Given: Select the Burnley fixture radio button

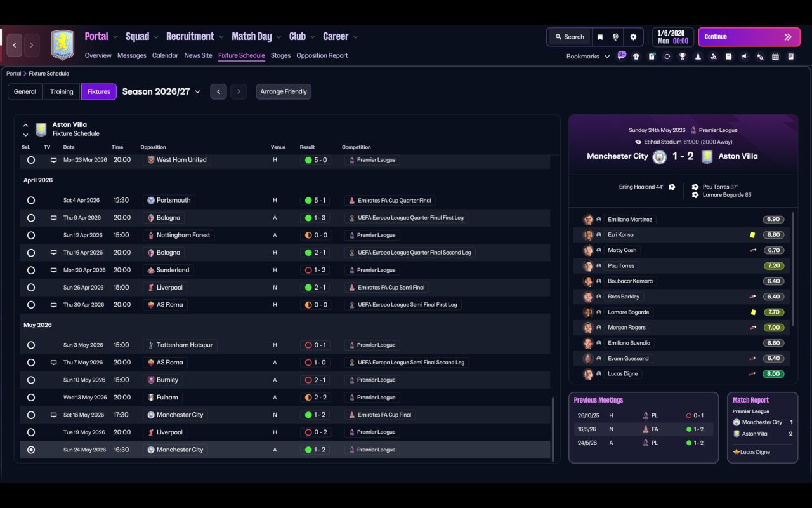Looking at the screenshot, I should tap(31, 380).
